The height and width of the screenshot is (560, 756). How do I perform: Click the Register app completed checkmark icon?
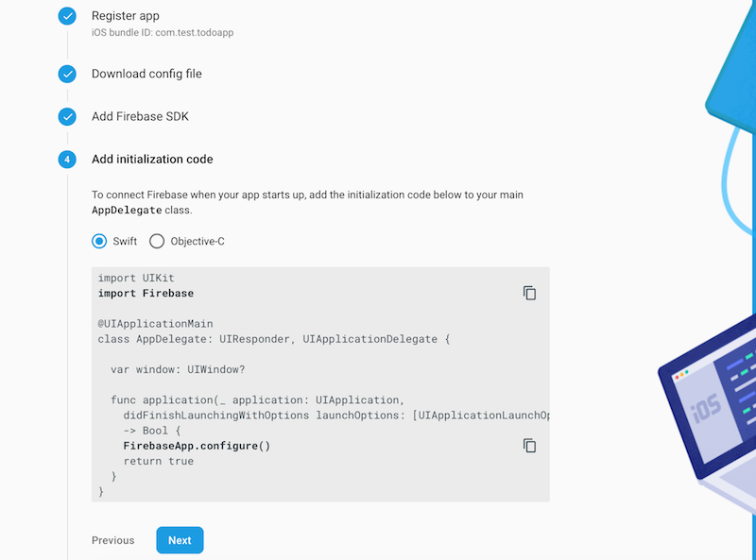pos(66,16)
